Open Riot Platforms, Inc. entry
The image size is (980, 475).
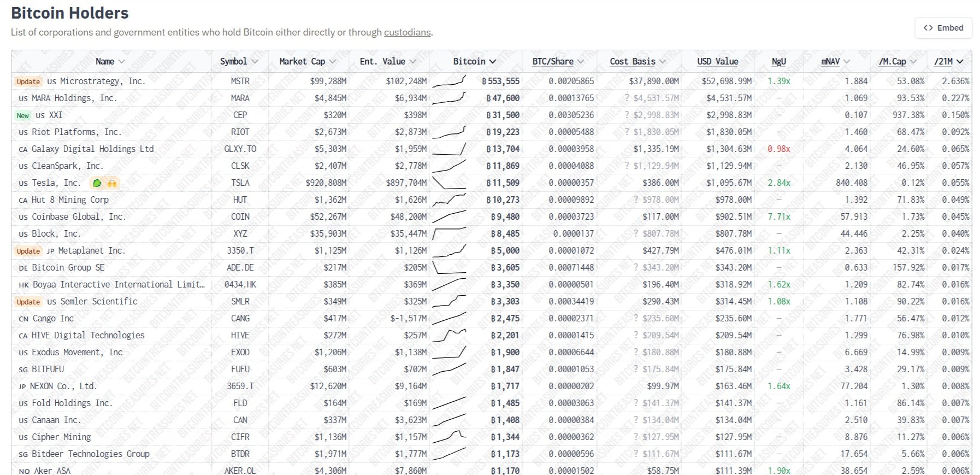click(76, 132)
